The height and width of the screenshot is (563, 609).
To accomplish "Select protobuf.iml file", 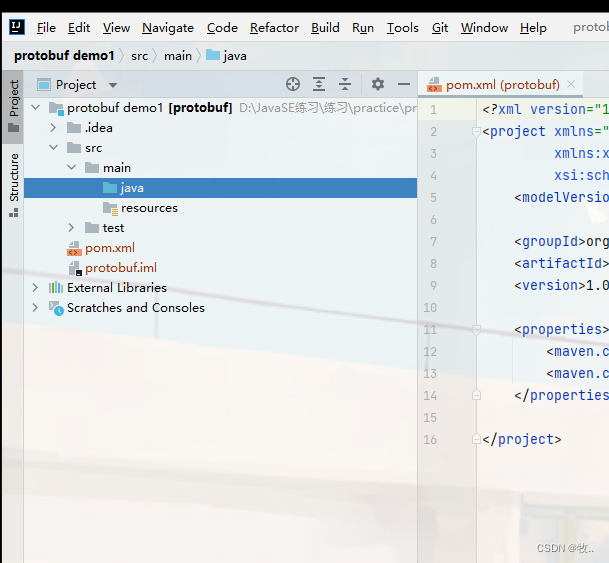I will (220, 268).
